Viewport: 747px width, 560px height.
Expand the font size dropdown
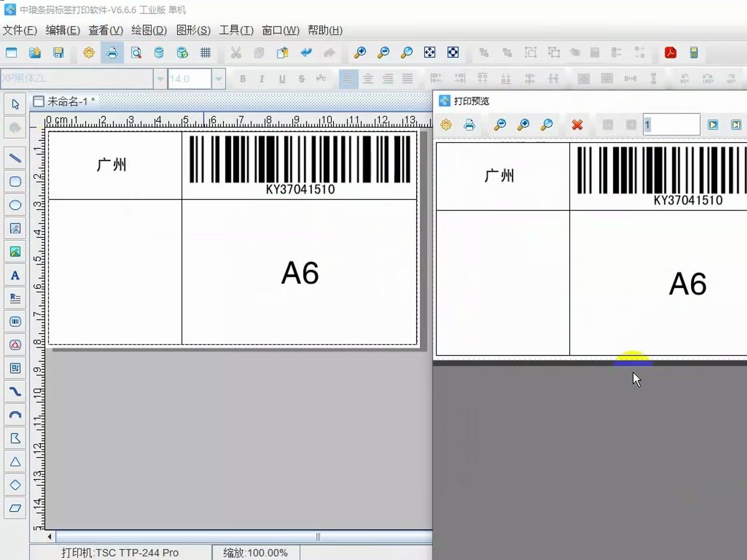219,79
